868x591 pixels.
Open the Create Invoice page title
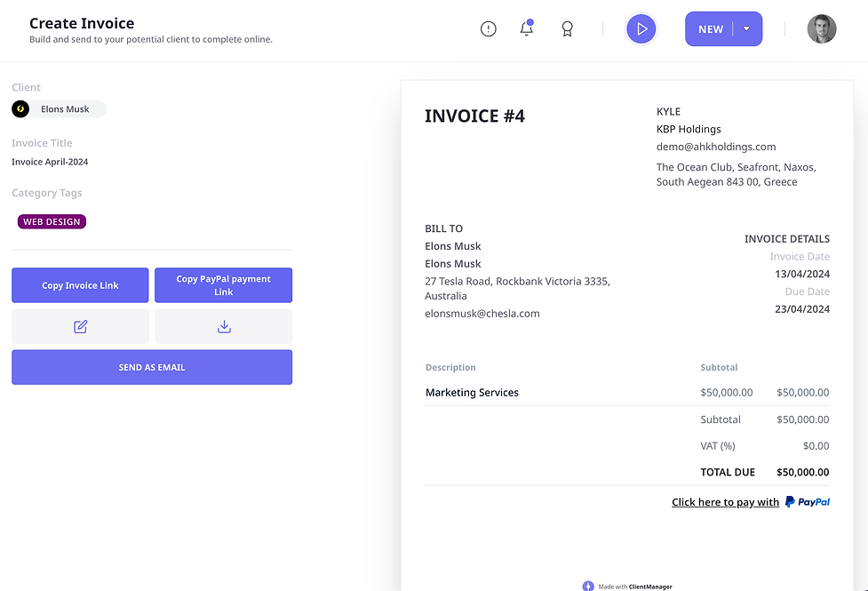pyautogui.click(x=82, y=23)
